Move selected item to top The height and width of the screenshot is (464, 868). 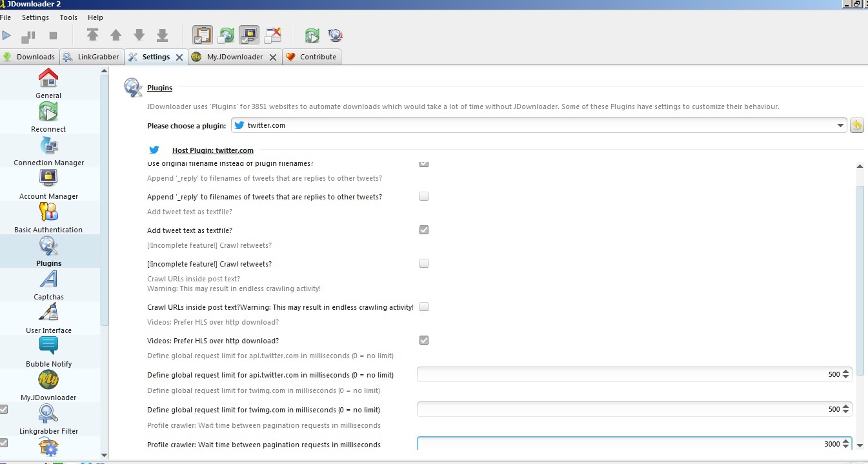[x=93, y=35]
